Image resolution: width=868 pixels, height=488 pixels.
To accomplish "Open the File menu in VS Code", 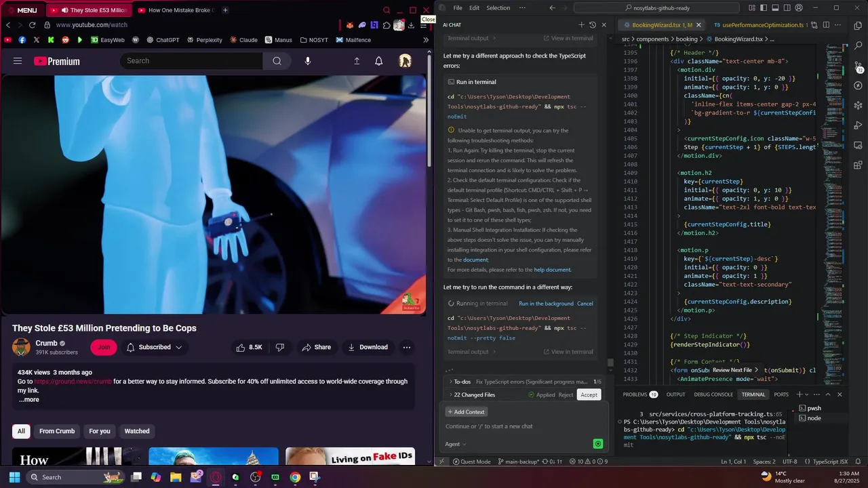I will pos(458,8).
